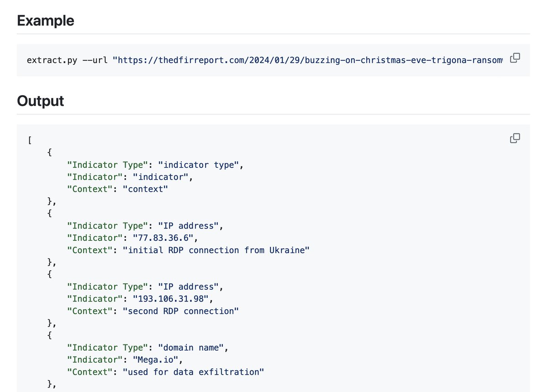The width and height of the screenshot is (548, 392).
Task: Click the Example heading
Action: coord(45,21)
